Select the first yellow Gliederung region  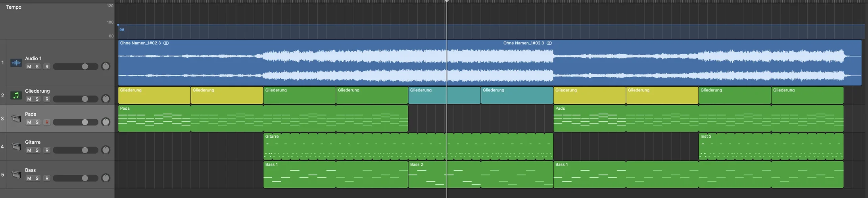154,95
